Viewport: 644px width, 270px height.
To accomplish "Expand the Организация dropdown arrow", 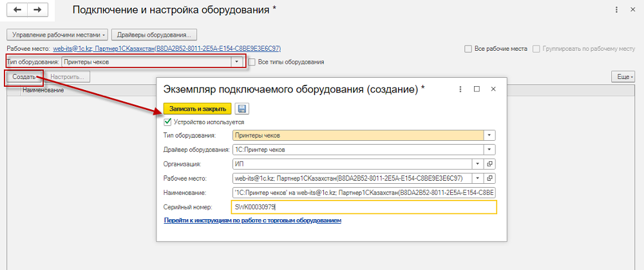I will [x=478, y=164].
